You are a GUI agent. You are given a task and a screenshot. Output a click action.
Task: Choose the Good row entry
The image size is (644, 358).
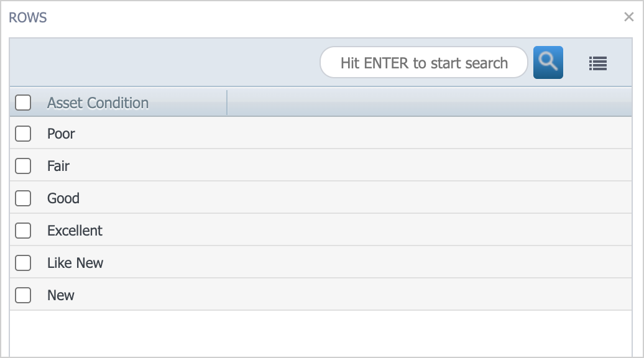pos(63,198)
